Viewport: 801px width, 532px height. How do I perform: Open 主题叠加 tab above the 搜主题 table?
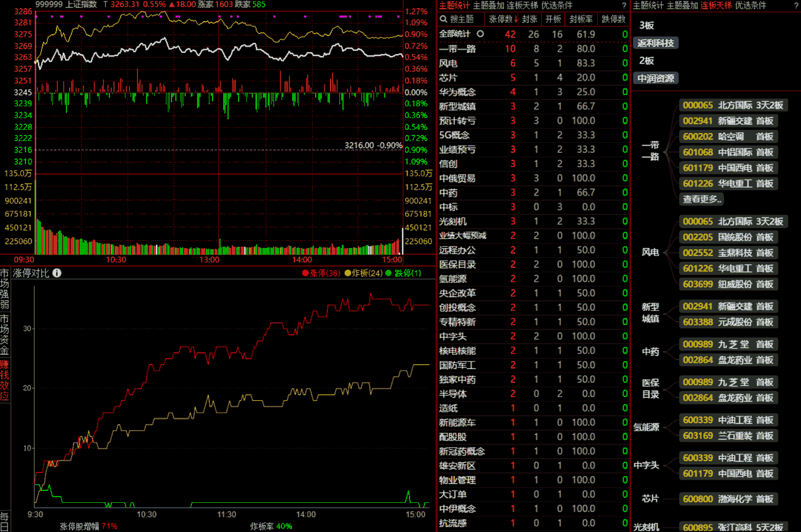click(489, 5)
